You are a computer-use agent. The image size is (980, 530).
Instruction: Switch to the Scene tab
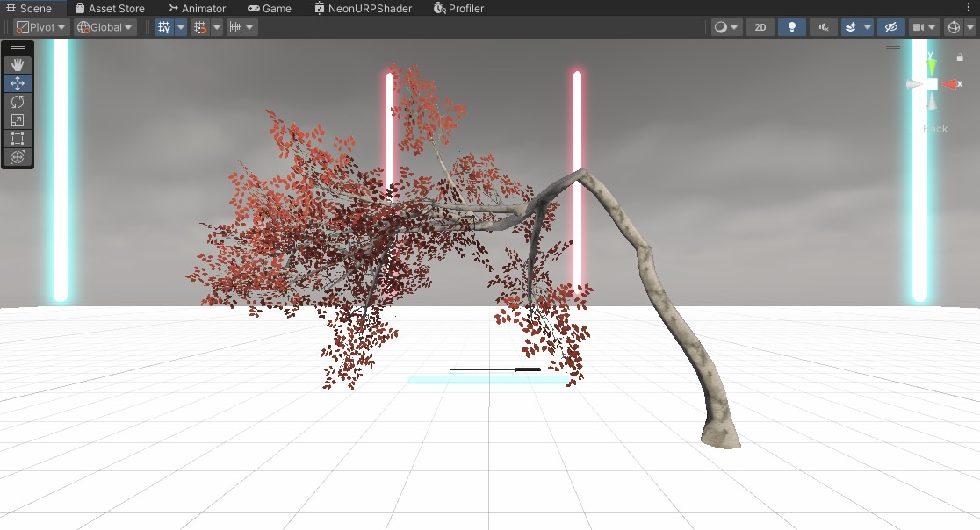29,8
